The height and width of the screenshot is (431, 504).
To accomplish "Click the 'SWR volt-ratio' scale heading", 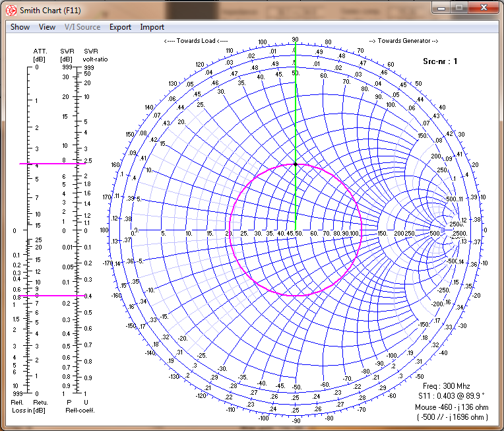I will 95,55.
